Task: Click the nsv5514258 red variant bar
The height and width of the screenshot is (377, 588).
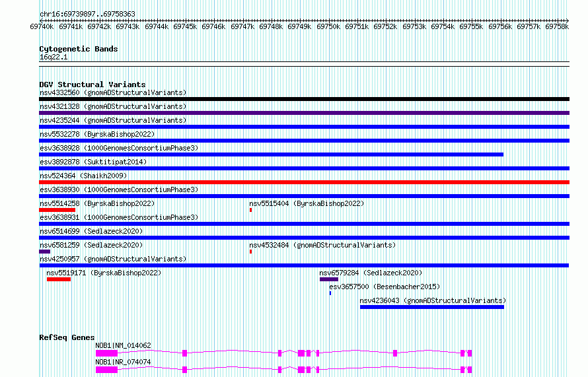Action: click(x=57, y=210)
